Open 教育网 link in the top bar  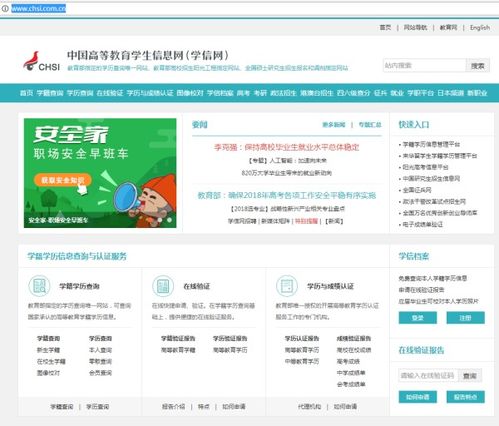coord(448,27)
